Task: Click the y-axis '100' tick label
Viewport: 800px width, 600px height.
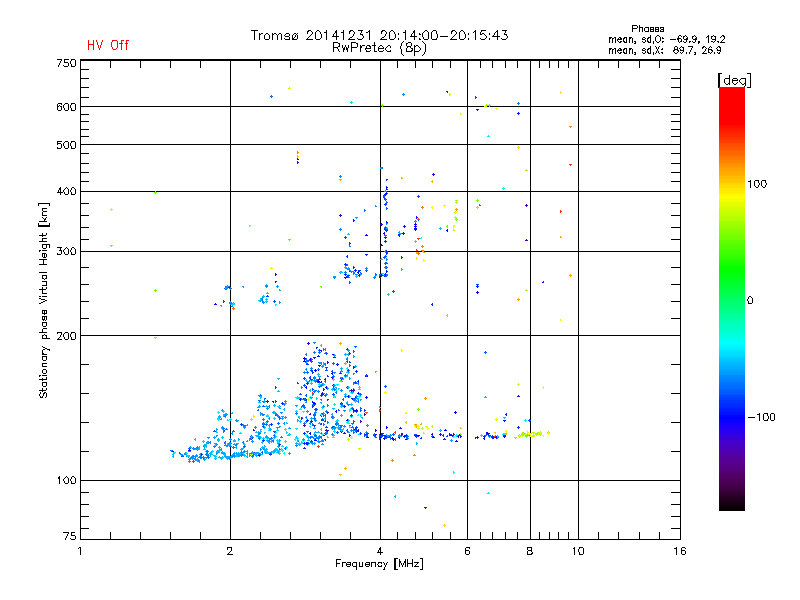Action: click(x=66, y=481)
